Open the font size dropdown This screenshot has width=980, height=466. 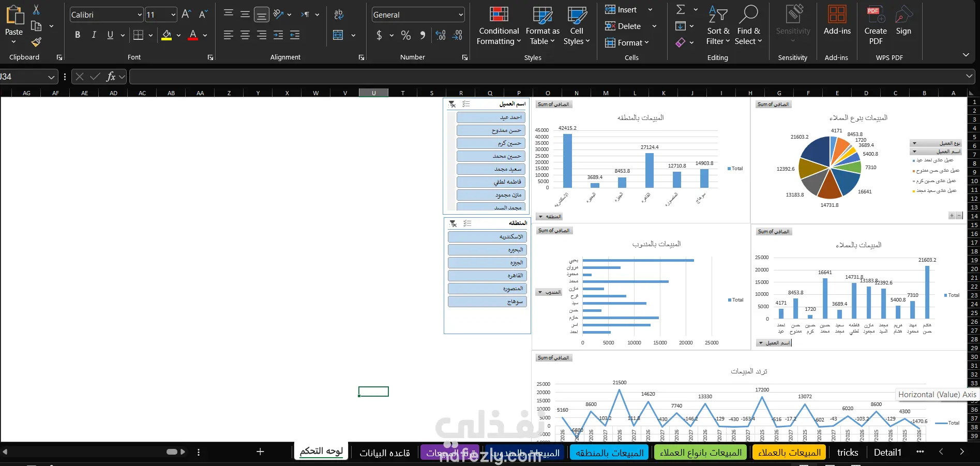tap(173, 14)
